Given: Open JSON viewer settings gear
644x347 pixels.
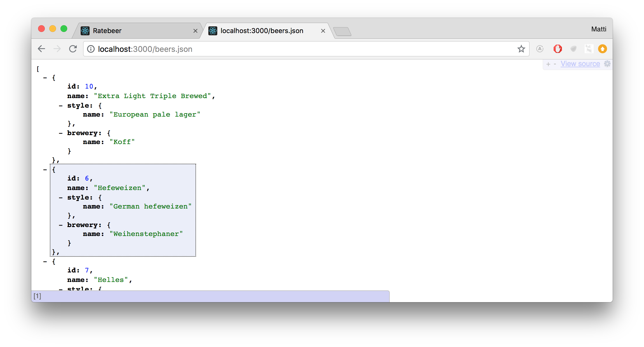Looking at the screenshot, I should (607, 64).
